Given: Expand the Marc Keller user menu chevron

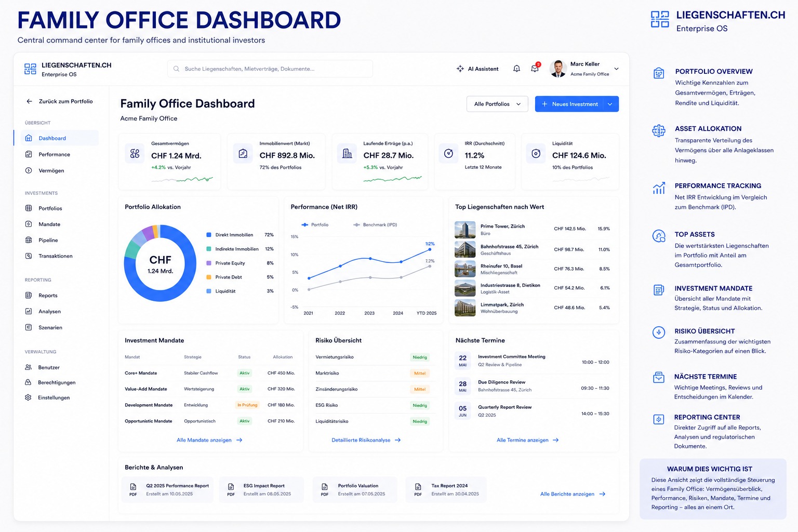Looking at the screenshot, I should pos(617,69).
